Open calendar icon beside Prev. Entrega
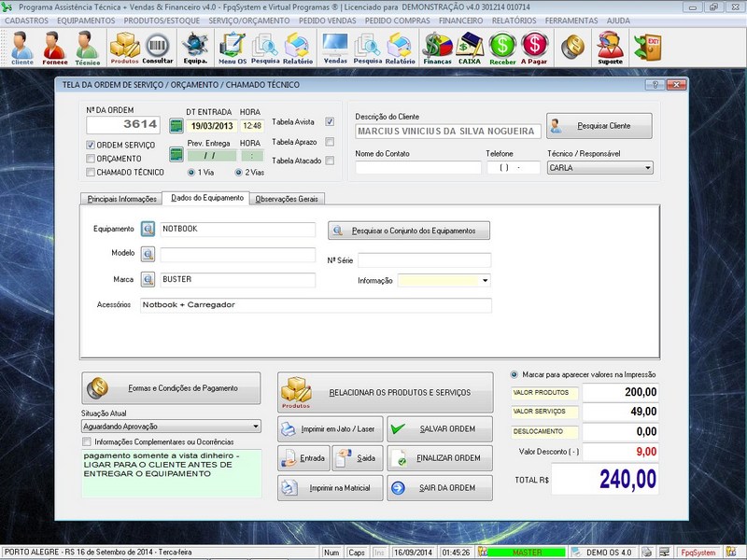Viewport: 747px width, 560px height. coord(176,155)
